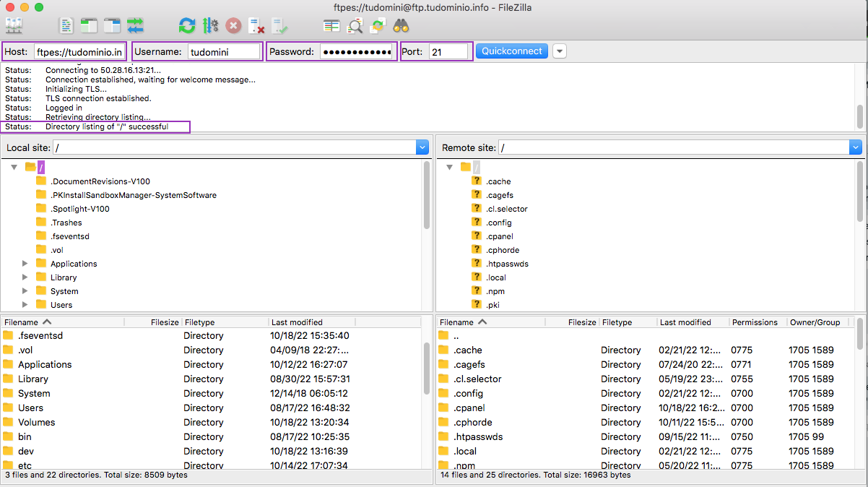The width and height of the screenshot is (868, 487).
Task: Select .Spotlight-V100 in local tree
Action: click(80, 209)
